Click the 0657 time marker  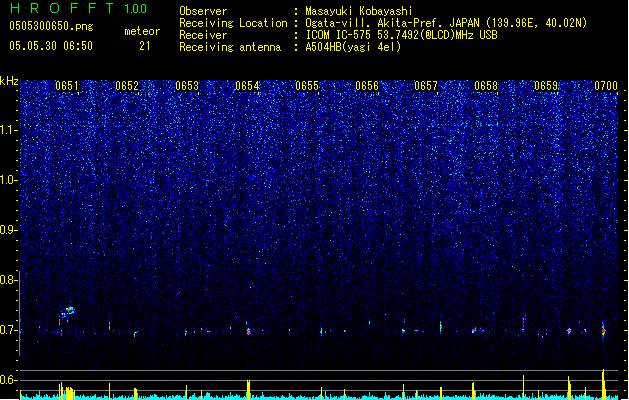pyautogui.click(x=426, y=86)
